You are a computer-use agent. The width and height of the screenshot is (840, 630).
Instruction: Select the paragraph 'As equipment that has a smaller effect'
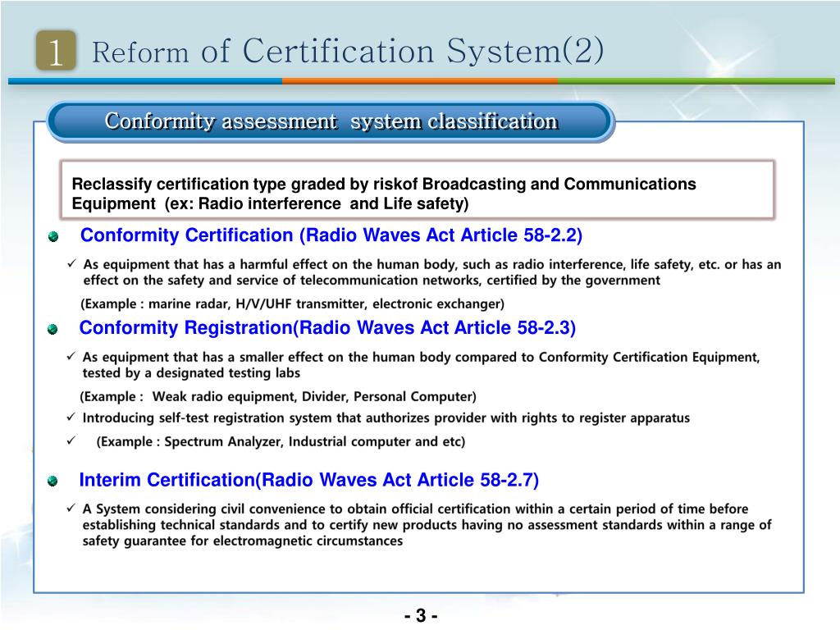[x=421, y=365]
